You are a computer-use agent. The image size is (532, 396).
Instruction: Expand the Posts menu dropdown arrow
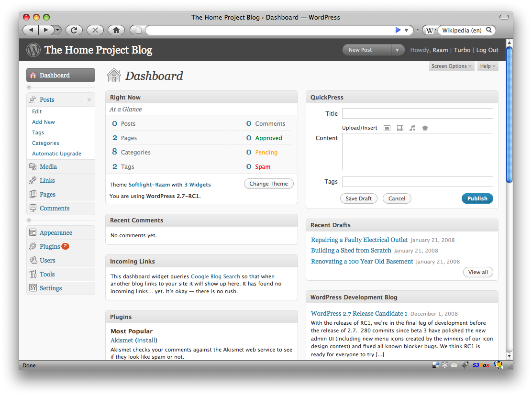tap(89, 100)
